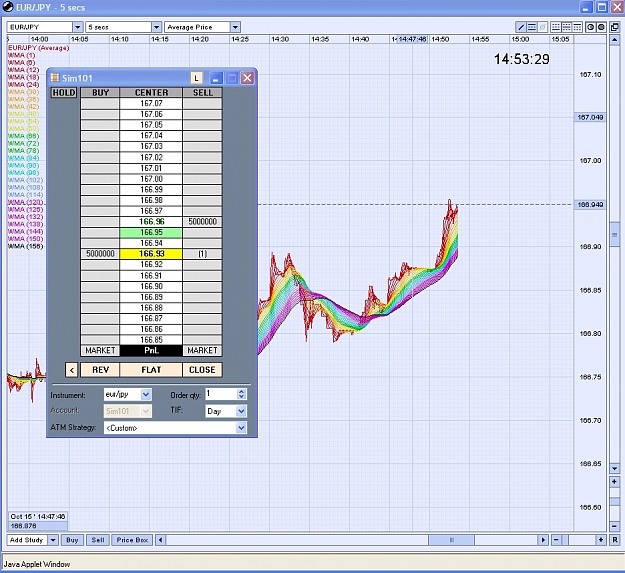Click the vertical scrollbar thumb

pyautogui.click(x=615, y=235)
